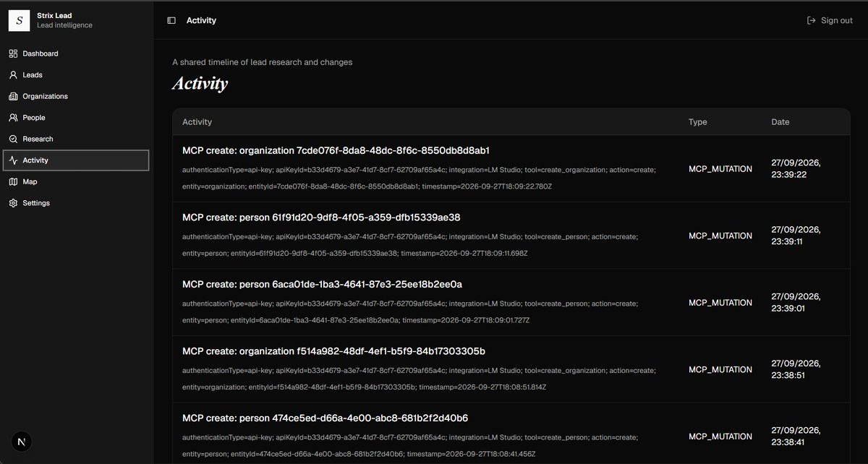Viewport: 868px width, 464px height.
Task: Open the Next.js N dev badge
Action: pos(22,442)
